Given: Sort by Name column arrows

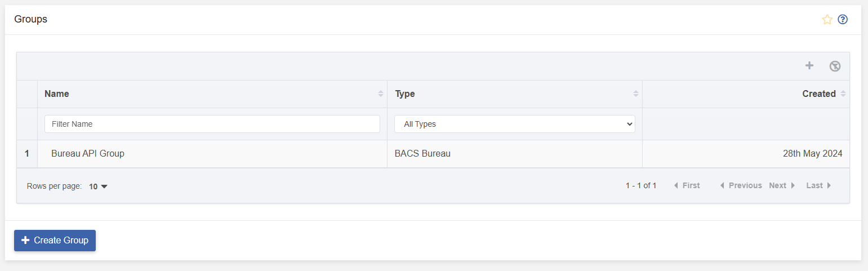Looking at the screenshot, I should (381, 94).
